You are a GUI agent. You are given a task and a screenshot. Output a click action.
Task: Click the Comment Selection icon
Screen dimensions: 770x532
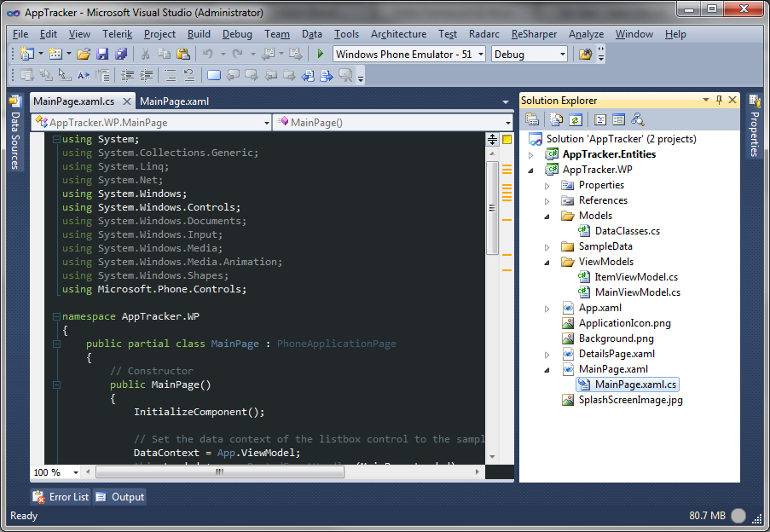[170, 75]
